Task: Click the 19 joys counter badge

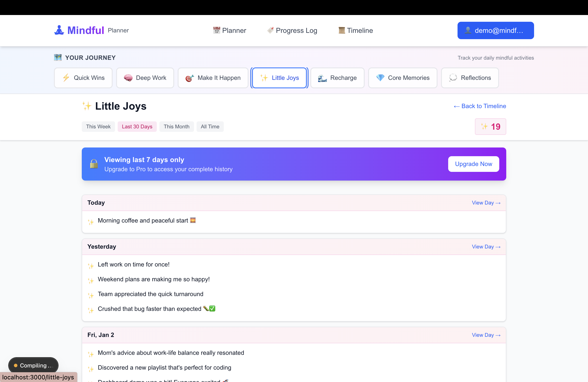Action: click(x=490, y=127)
